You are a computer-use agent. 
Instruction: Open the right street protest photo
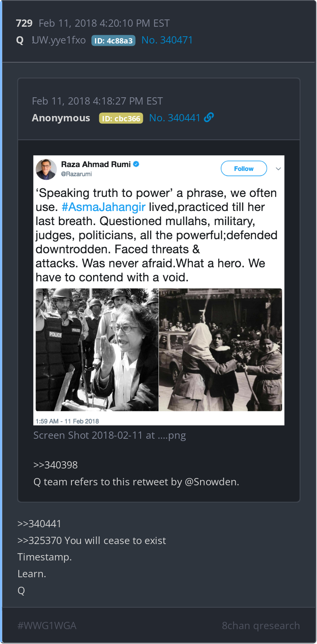220,349
